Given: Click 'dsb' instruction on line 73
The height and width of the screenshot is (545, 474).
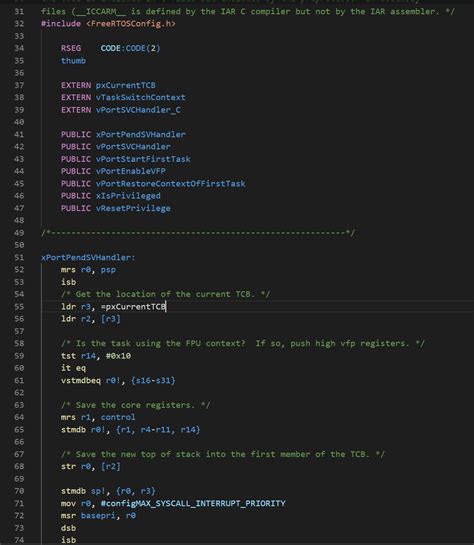Looking at the screenshot, I should pyautogui.click(x=68, y=528).
